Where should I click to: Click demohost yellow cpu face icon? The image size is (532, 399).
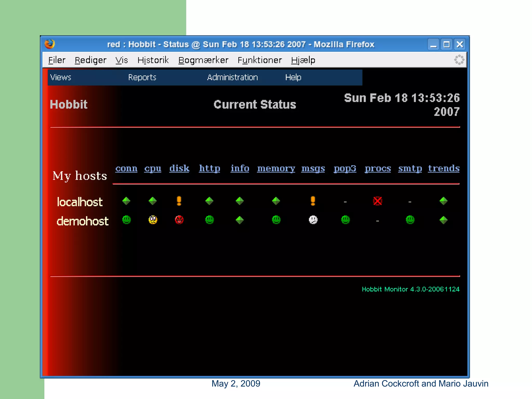tap(153, 220)
